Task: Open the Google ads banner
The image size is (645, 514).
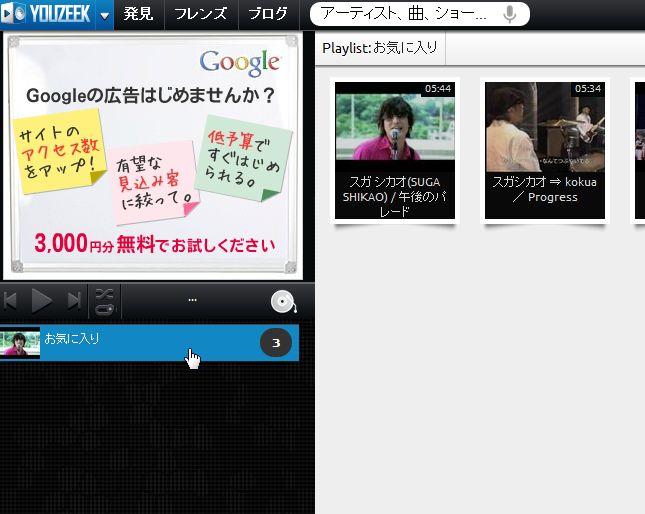Action: (153, 155)
